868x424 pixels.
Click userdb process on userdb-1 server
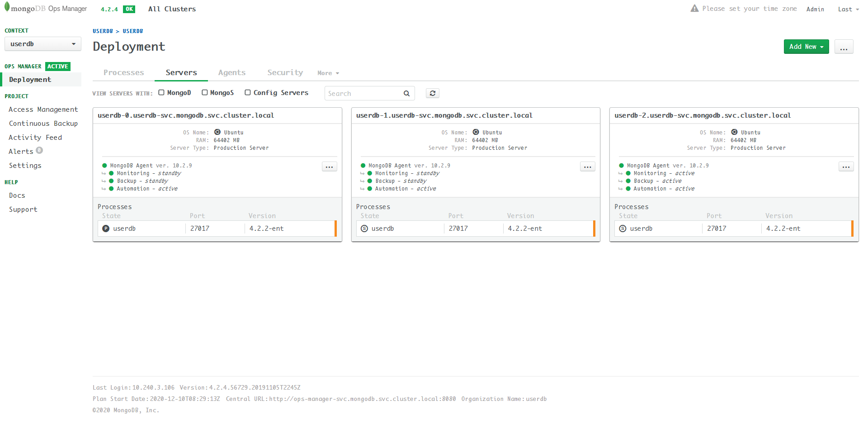383,229
